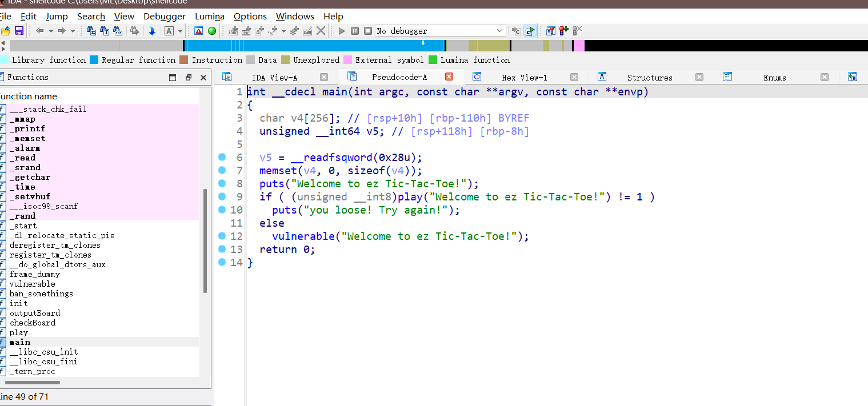This screenshot has height=406, width=868.
Task: Close the Functions panel
Action: [x=203, y=77]
